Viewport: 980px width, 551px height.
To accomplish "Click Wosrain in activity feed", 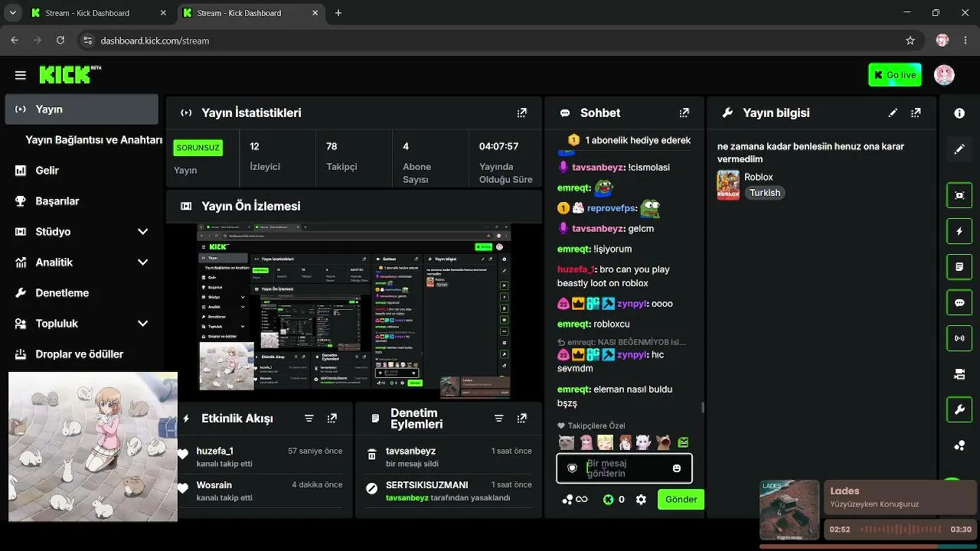I will point(214,485).
